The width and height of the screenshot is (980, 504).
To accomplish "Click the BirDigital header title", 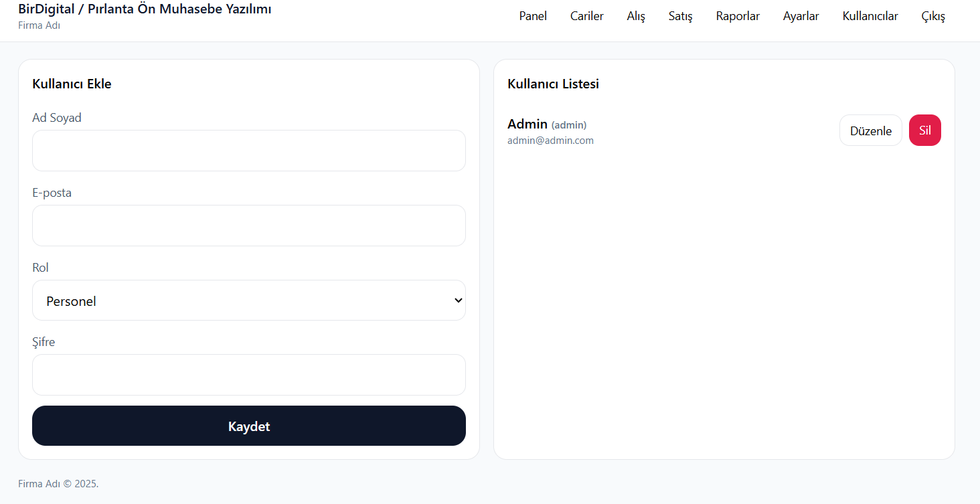I will pyautogui.click(x=145, y=9).
